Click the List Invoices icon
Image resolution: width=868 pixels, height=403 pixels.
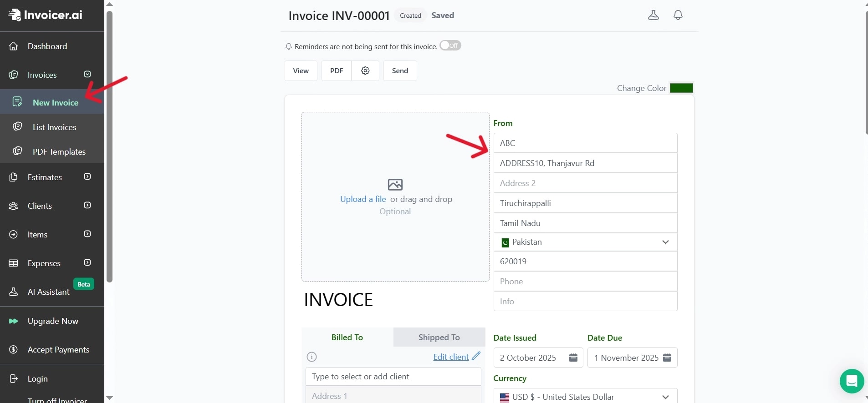17,126
